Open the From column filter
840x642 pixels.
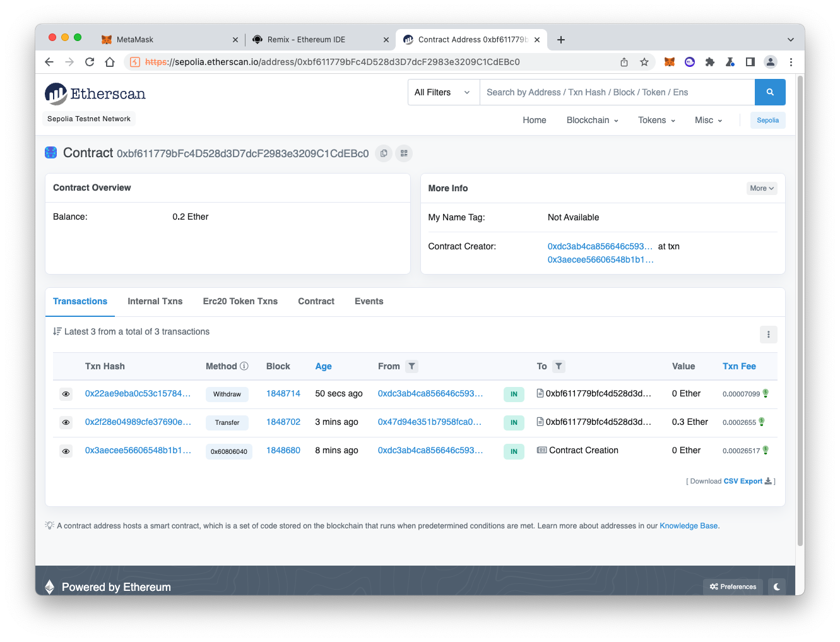[x=411, y=366]
